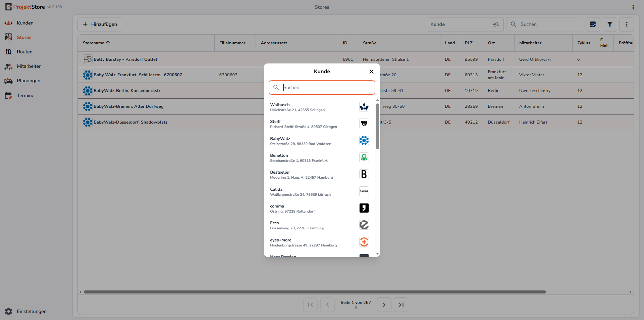Select comma customer in the list
Screen dimensions: 644x320
(319, 209)
